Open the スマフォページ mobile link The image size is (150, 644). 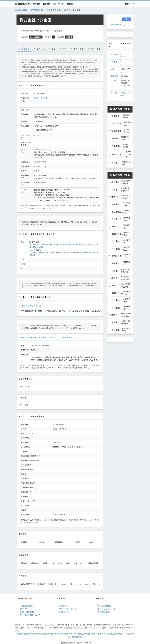coord(125,94)
